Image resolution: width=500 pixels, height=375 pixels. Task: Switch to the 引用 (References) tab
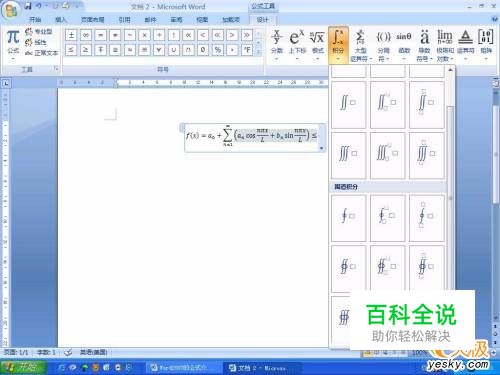point(124,20)
